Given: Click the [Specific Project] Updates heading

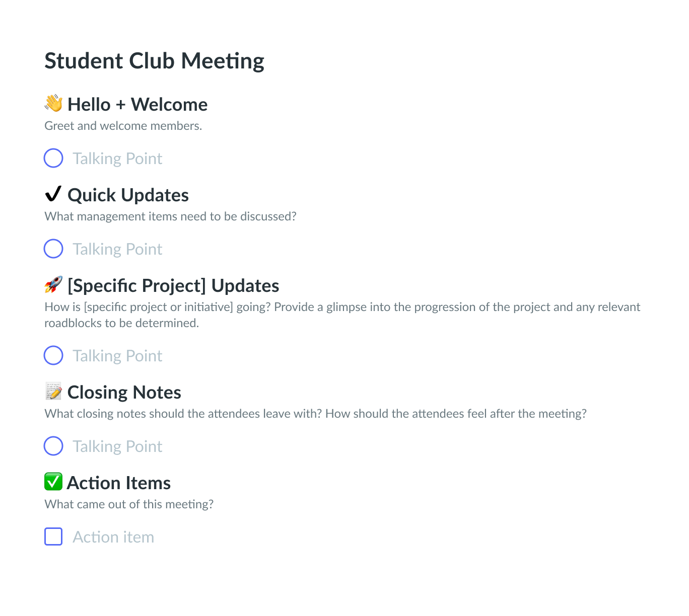Looking at the screenshot, I should pyautogui.click(x=173, y=285).
